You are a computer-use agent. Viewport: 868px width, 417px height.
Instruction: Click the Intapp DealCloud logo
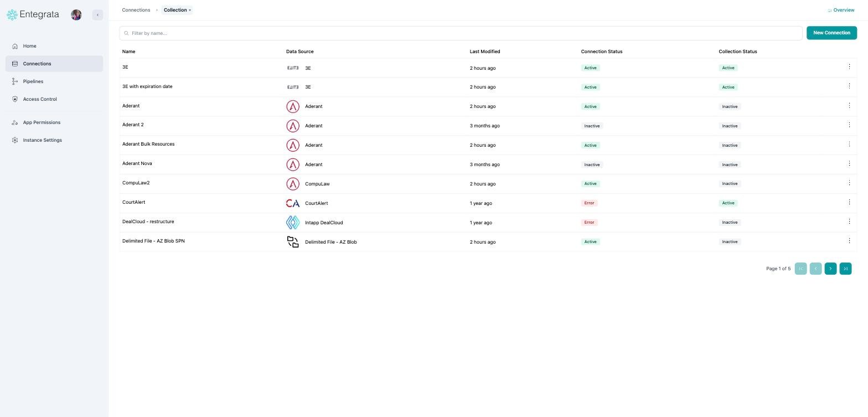[293, 223]
